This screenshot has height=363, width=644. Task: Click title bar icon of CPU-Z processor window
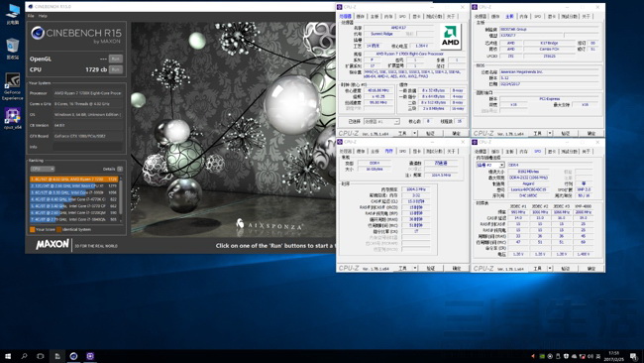(339, 7)
